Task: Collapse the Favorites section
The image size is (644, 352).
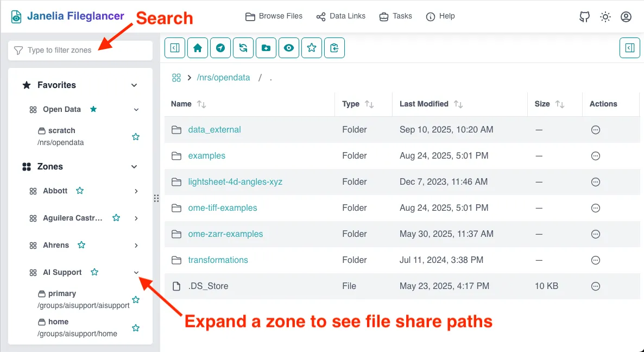Action: tap(134, 85)
